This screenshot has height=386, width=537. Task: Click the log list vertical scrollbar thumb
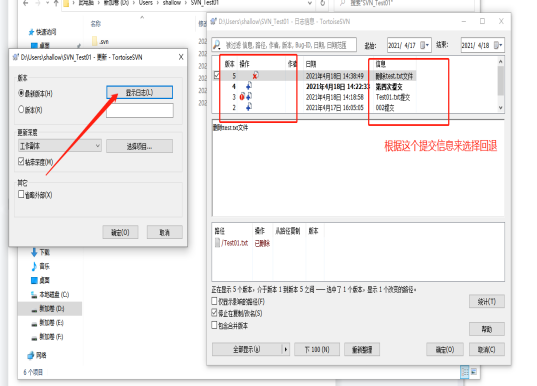pyautogui.click(x=500, y=81)
